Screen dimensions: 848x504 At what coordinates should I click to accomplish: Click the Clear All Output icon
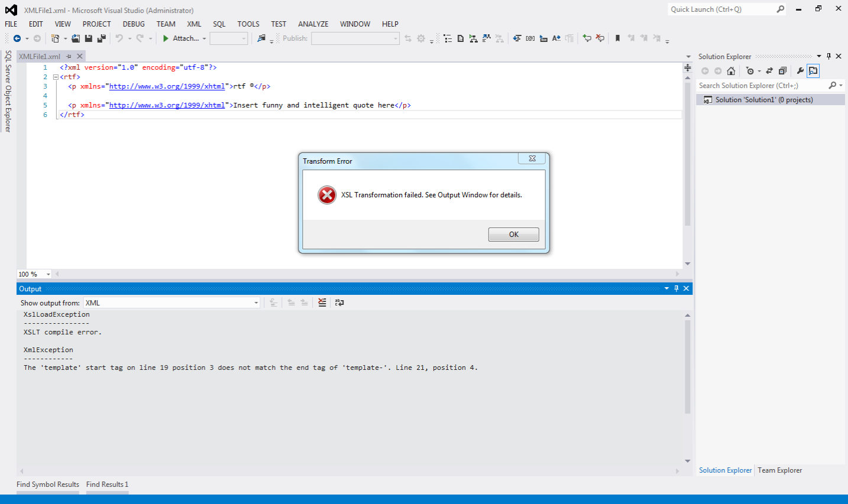pos(321,302)
